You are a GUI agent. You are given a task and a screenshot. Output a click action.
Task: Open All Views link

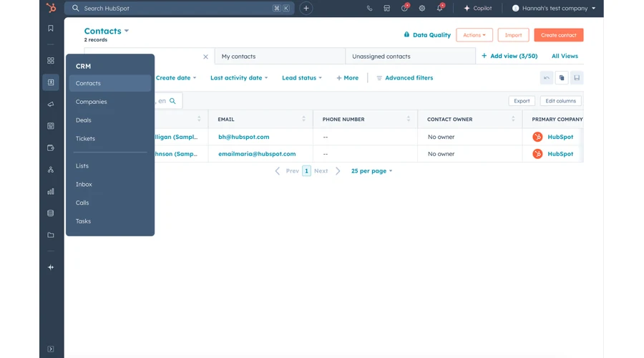[x=565, y=56]
